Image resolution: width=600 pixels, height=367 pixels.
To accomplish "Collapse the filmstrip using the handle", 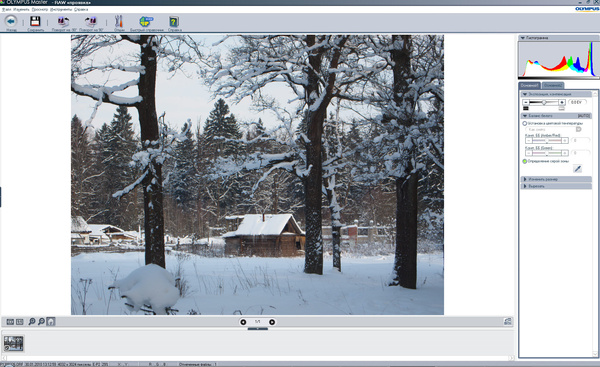I will 258,328.
